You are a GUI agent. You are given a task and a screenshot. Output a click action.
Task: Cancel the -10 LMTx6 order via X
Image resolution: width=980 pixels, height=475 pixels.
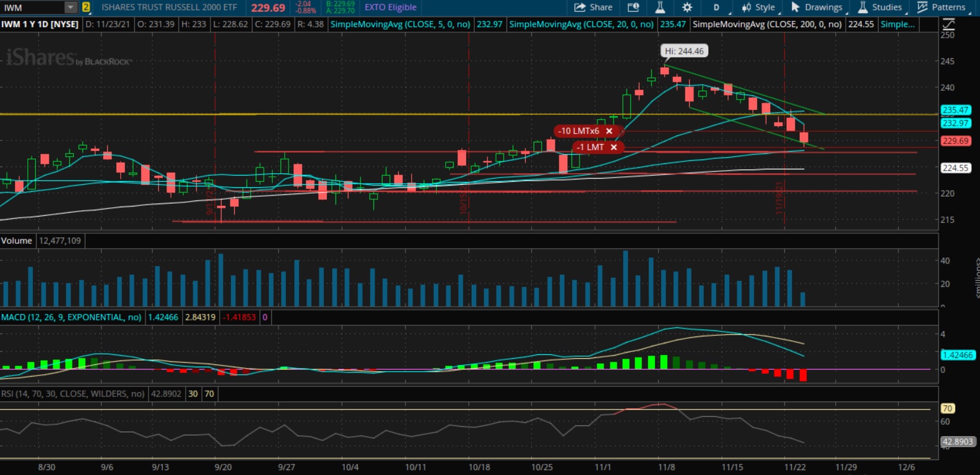tap(609, 131)
